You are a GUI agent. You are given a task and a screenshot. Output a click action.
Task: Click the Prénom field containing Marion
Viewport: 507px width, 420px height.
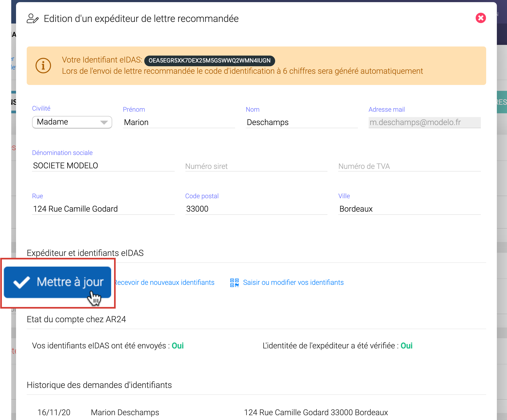(178, 122)
